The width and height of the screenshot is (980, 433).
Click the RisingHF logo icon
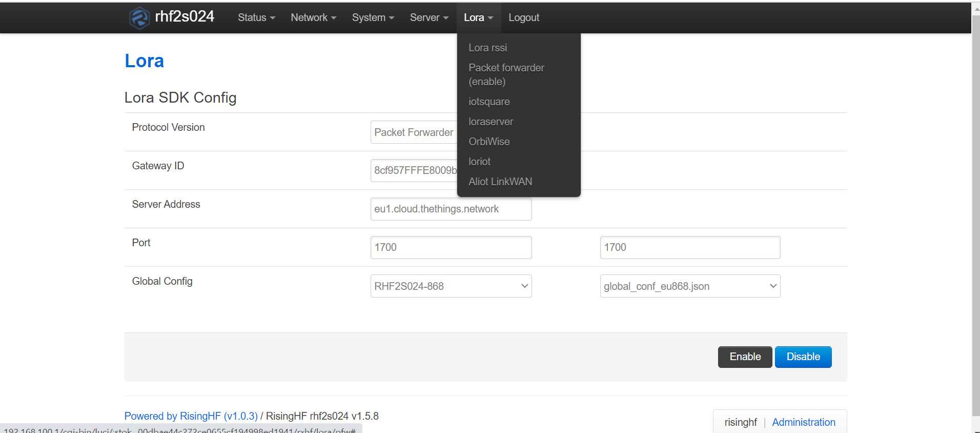click(139, 18)
